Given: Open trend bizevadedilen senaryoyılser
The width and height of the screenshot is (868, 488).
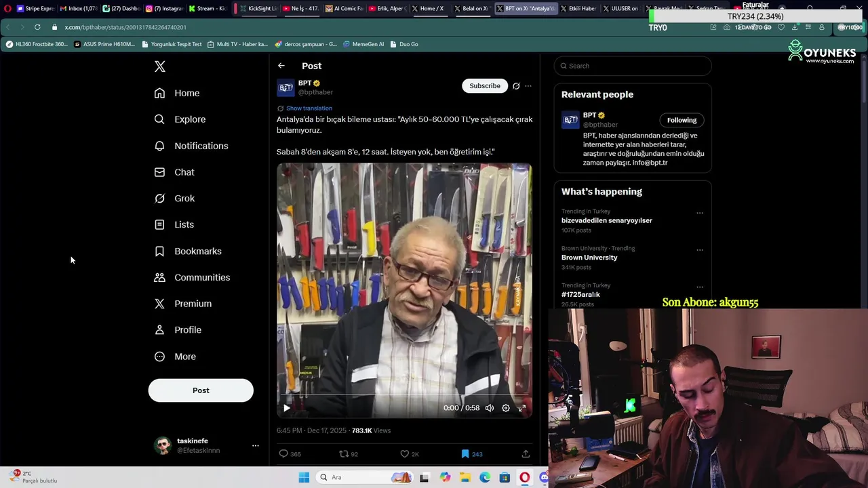Looking at the screenshot, I should [x=607, y=220].
